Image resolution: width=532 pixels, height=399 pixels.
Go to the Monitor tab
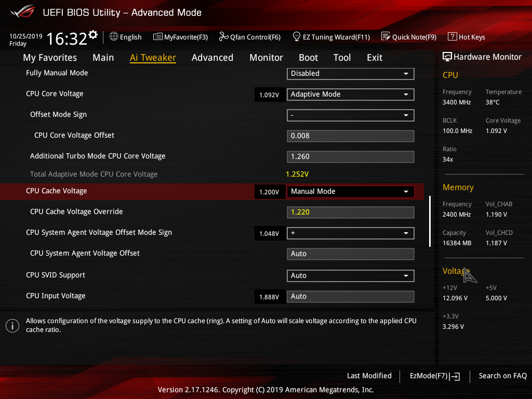point(267,58)
